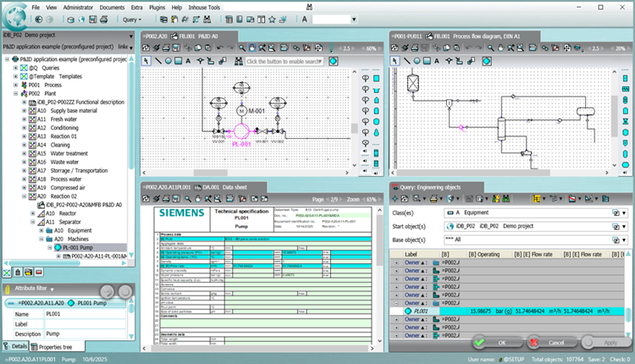Select the PL001 row in Query results
Viewport: 635px width, 364px height.
[507, 312]
